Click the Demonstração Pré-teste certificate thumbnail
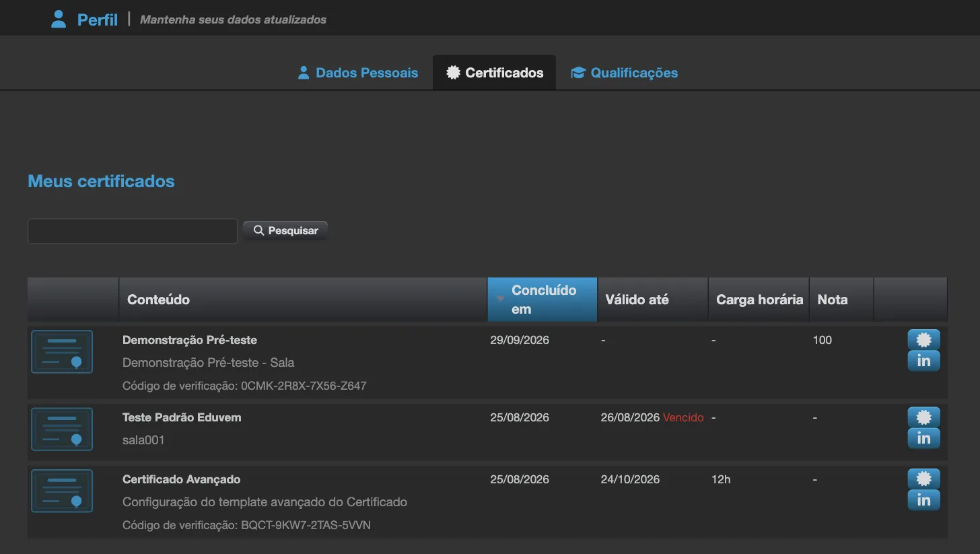Viewport: 980px width, 554px height. click(x=62, y=351)
